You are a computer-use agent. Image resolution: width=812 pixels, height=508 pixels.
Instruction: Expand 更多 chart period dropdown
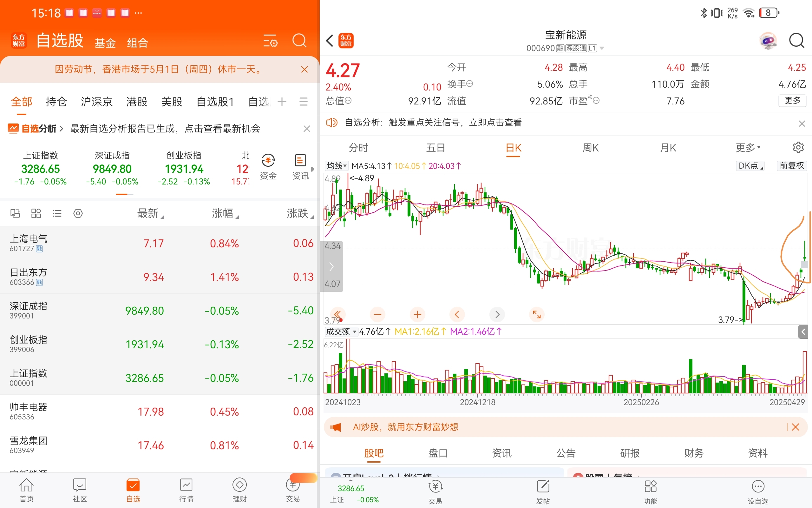coord(748,148)
